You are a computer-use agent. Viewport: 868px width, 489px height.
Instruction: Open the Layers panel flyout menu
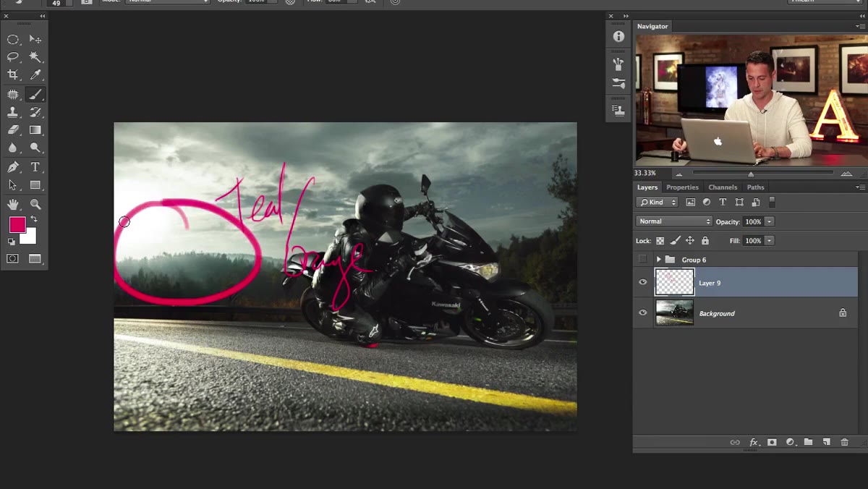click(x=860, y=187)
